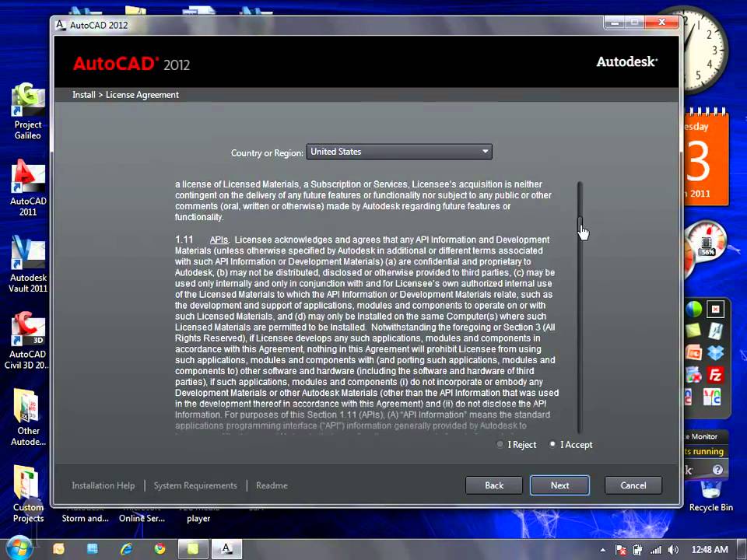The width and height of the screenshot is (747, 560).
Task: Launch VNC from the launcher gadget
Action: tap(714, 397)
